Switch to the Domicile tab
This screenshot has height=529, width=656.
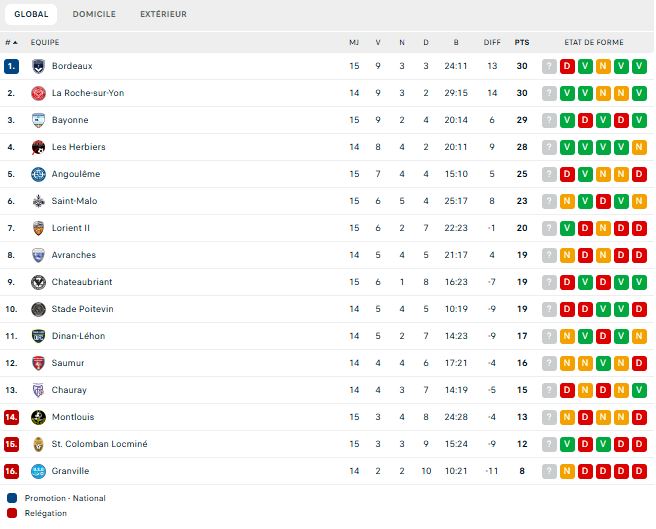(x=94, y=14)
